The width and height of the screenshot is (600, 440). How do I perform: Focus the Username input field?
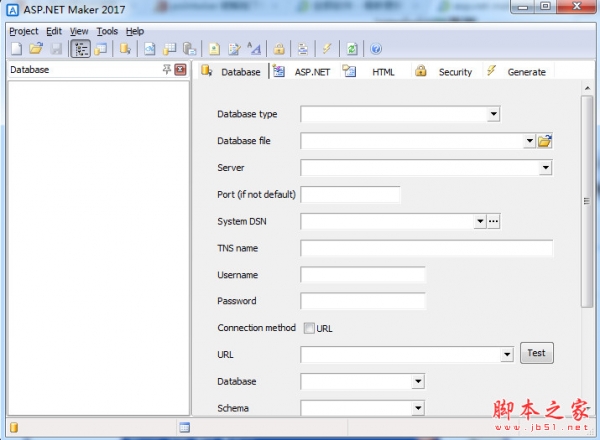(x=363, y=275)
